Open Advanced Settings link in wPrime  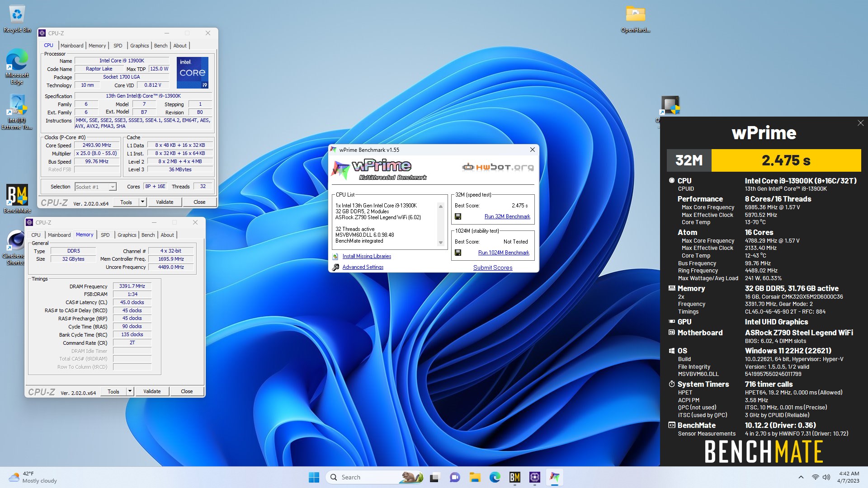click(x=363, y=267)
